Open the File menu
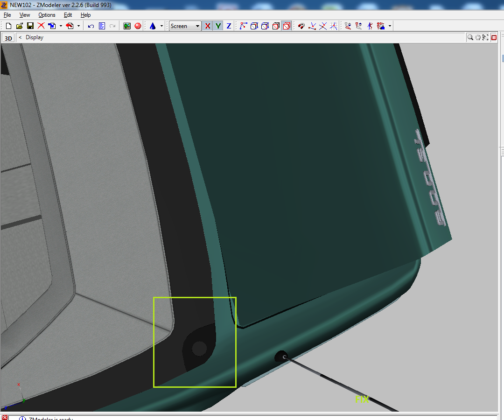This screenshot has height=420, width=504. (x=7, y=15)
